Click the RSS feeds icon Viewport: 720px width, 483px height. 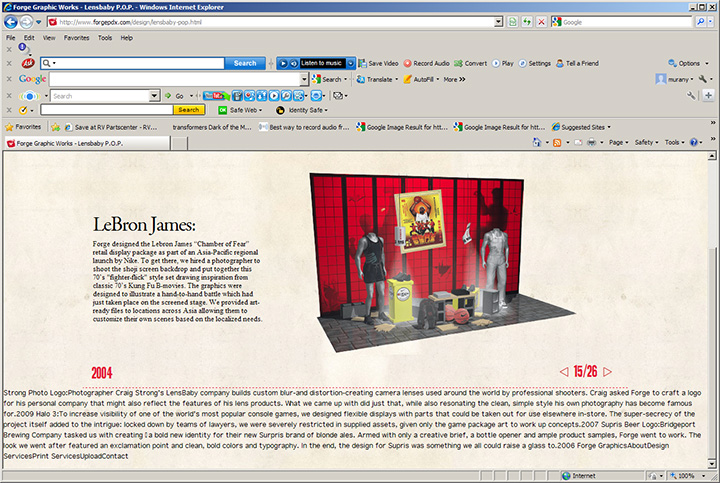[x=557, y=142]
